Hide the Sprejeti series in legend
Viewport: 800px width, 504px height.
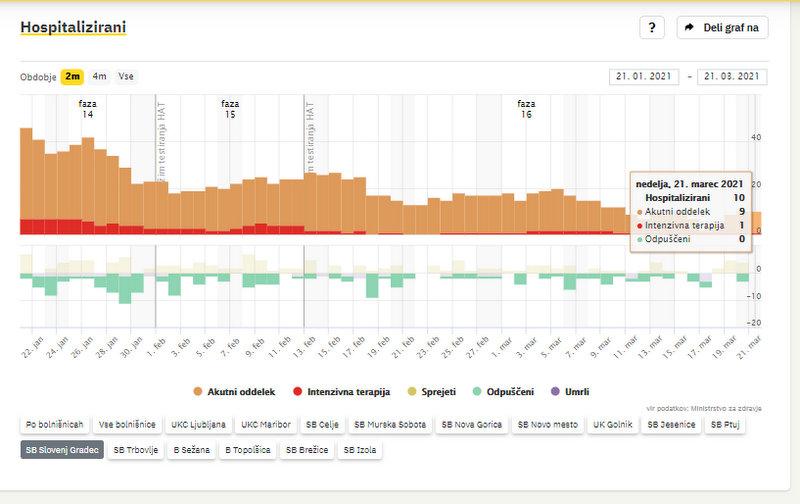438,391
